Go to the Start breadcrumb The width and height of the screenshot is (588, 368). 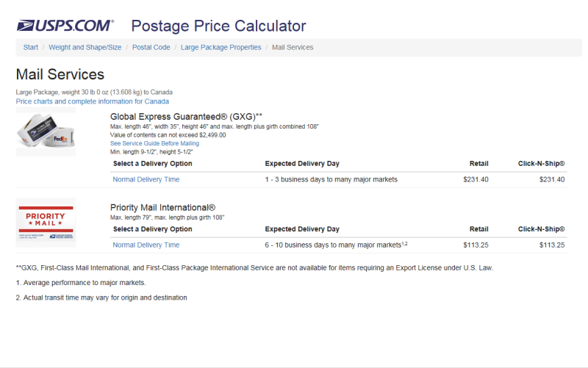(x=30, y=47)
